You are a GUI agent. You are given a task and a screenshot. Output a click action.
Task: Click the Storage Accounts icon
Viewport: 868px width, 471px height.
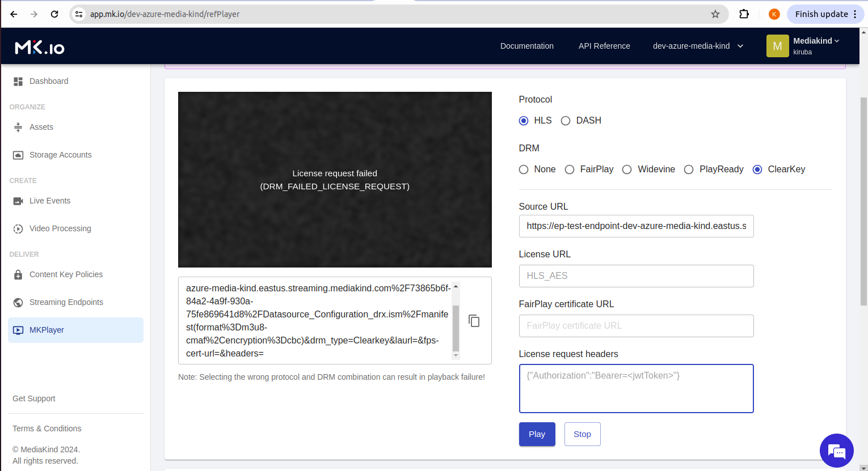point(18,155)
